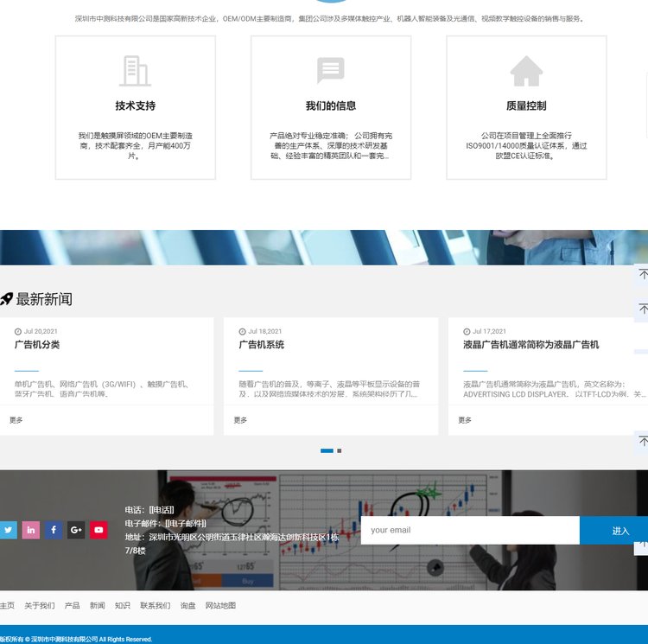Select 联系我们 in the footer menu
This screenshot has height=644, width=648.
(156, 606)
